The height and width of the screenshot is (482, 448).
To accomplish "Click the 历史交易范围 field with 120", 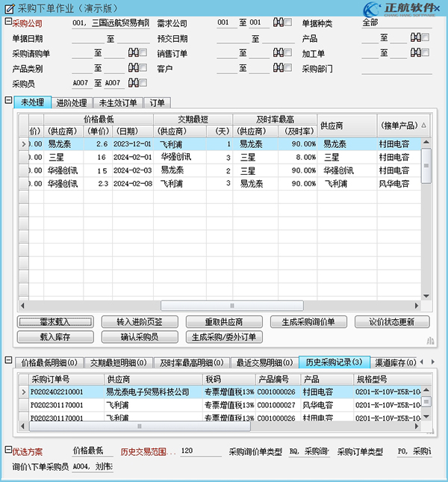I will pyautogui.click(x=201, y=451).
